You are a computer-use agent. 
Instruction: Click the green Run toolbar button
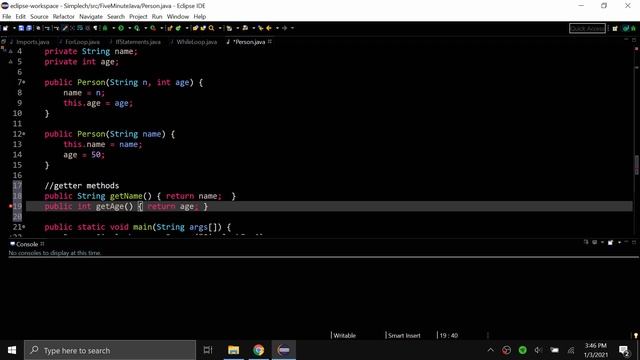121,28
